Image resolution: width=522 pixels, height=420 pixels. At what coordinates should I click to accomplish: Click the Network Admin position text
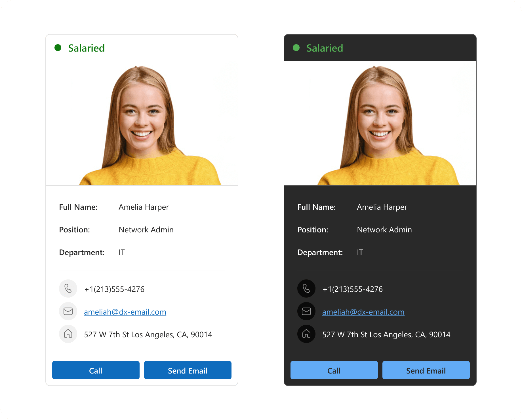(x=146, y=230)
